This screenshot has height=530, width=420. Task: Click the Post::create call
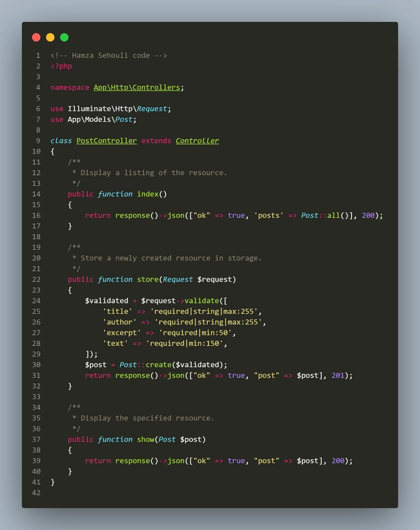[x=145, y=365]
